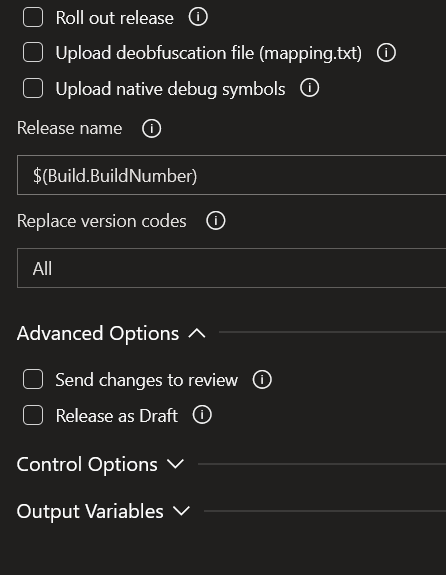Viewport: 446px width, 575px height.
Task: Tick Upload native debug symbols checkbox
Action: [x=33, y=88]
